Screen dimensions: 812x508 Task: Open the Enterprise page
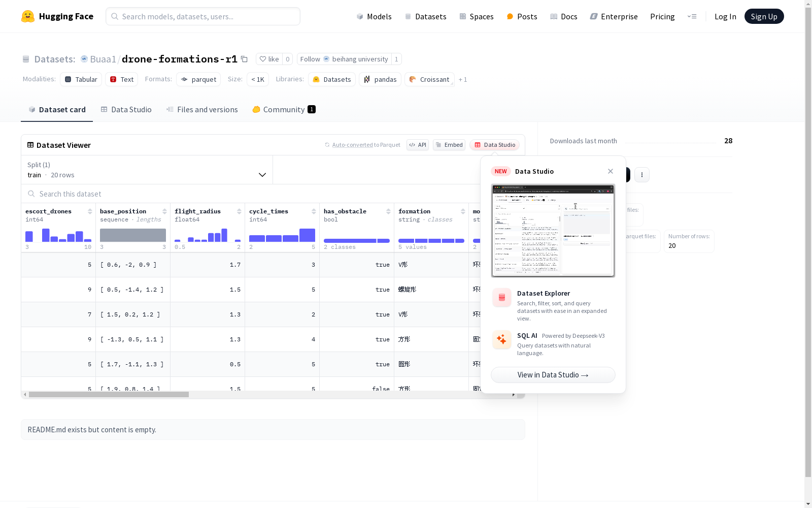614,16
